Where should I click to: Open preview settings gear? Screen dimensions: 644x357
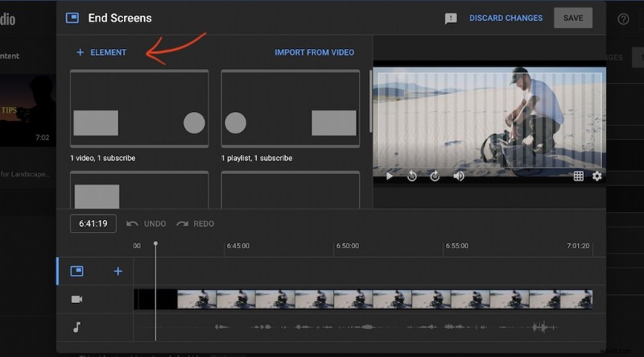click(597, 176)
